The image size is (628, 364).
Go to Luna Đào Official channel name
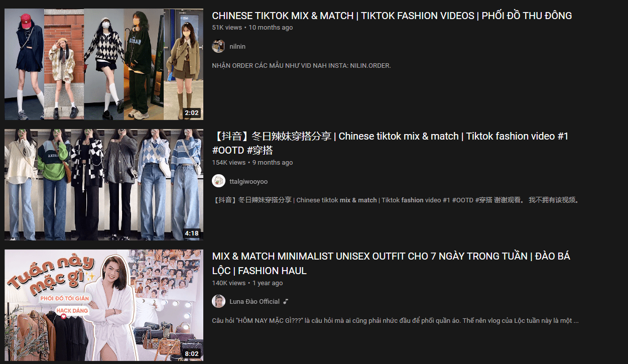point(255,301)
